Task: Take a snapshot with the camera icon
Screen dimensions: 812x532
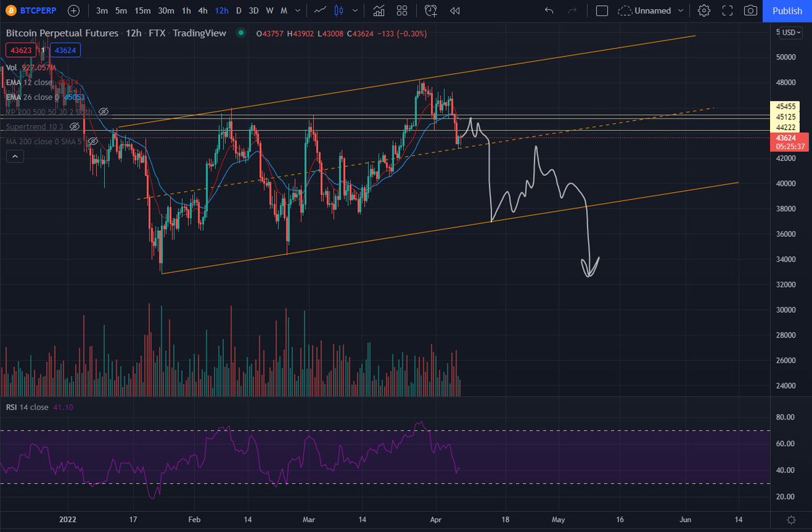Action: tap(750, 11)
